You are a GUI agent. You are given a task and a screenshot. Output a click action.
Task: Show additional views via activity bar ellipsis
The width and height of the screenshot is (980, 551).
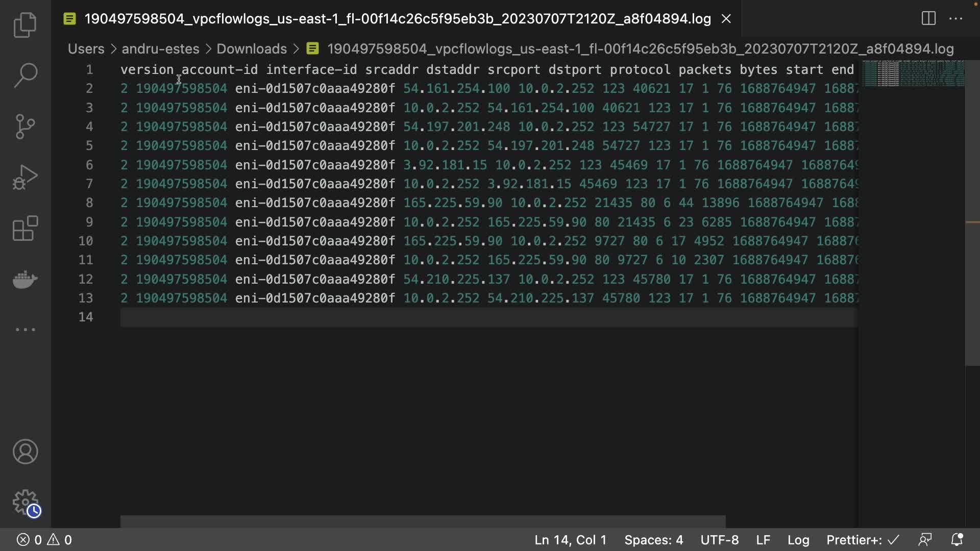tap(25, 330)
